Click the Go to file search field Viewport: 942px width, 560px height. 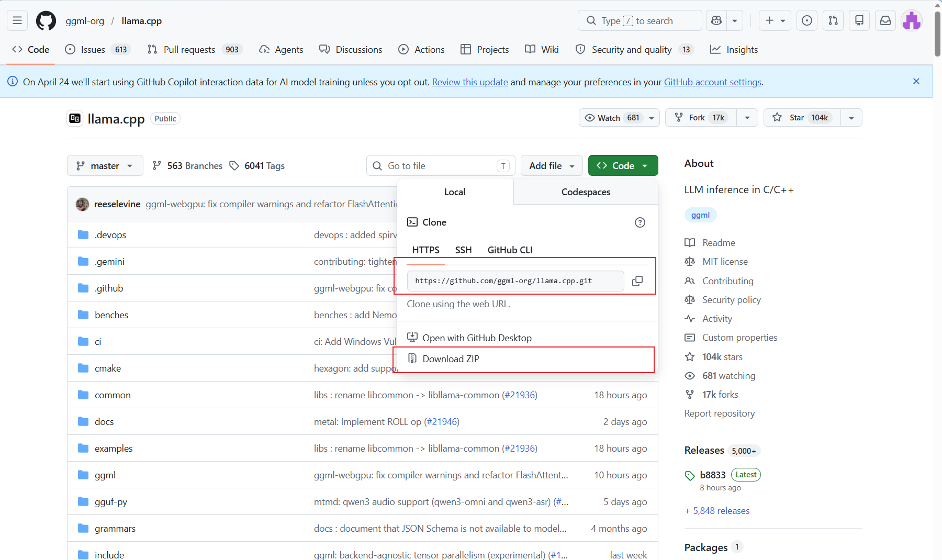coord(441,166)
